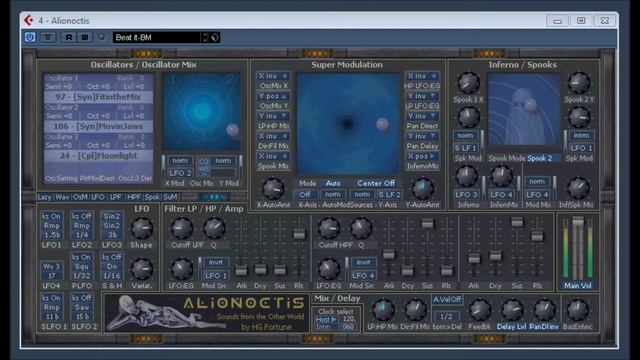The height and width of the screenshot is (360, 640).
Task: Adjust the Y-AutoAmt knob
Action: coord(422,188)
